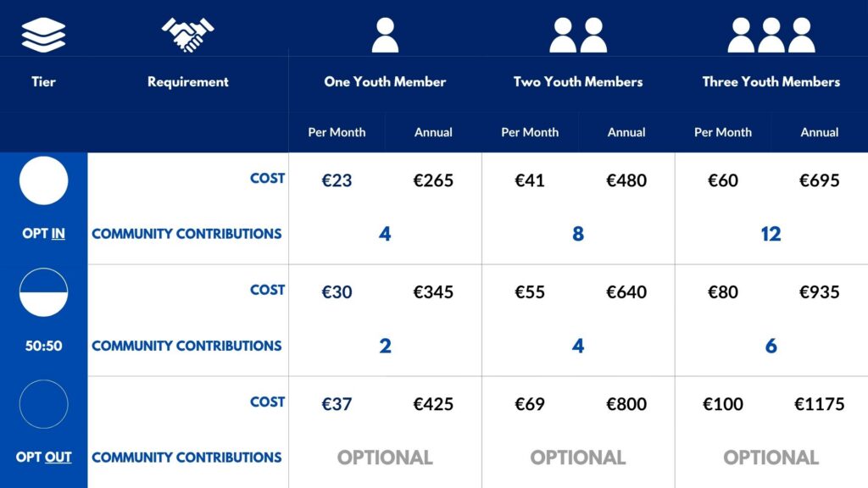Click the OPT IN tier label
The image size is (868, 488).
[x=43, y=234]
